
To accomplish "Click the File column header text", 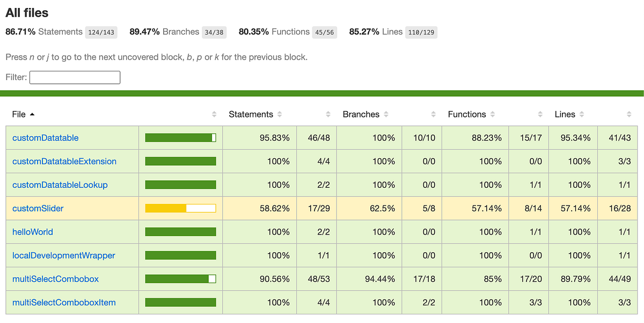I will point(19,114).
